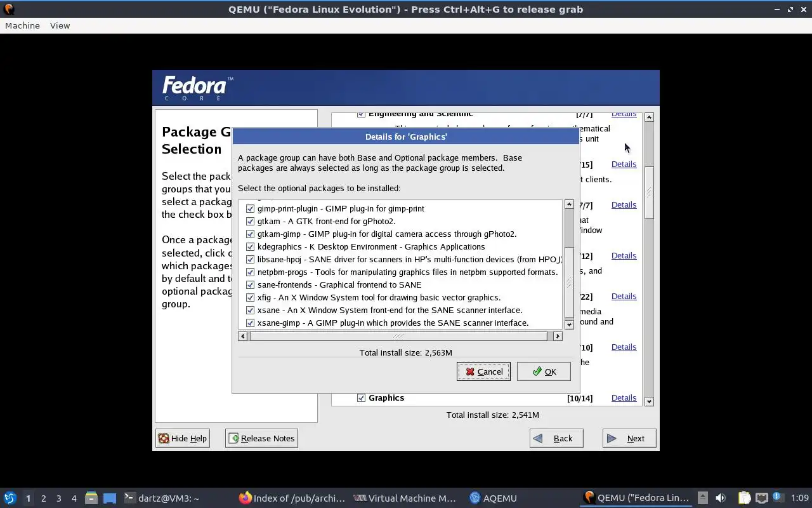Click Cancel in the Graphics details dialog
This screenshot has width=812, height=508.
pos(483,371)
